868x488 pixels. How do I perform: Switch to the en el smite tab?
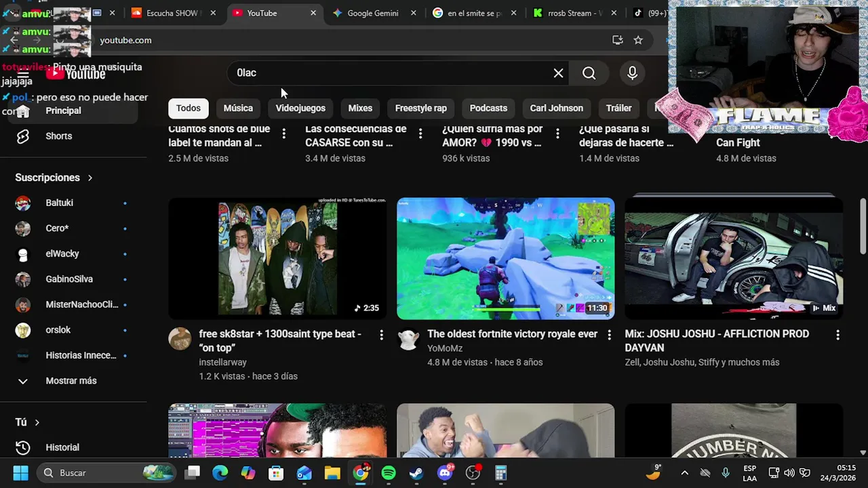pos(475,13)
